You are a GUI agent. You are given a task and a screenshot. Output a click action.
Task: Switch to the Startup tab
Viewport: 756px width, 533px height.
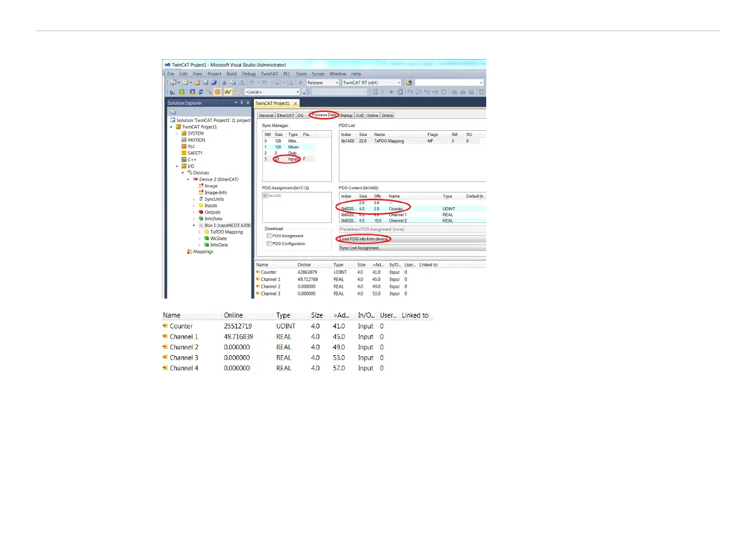point(346,115)
